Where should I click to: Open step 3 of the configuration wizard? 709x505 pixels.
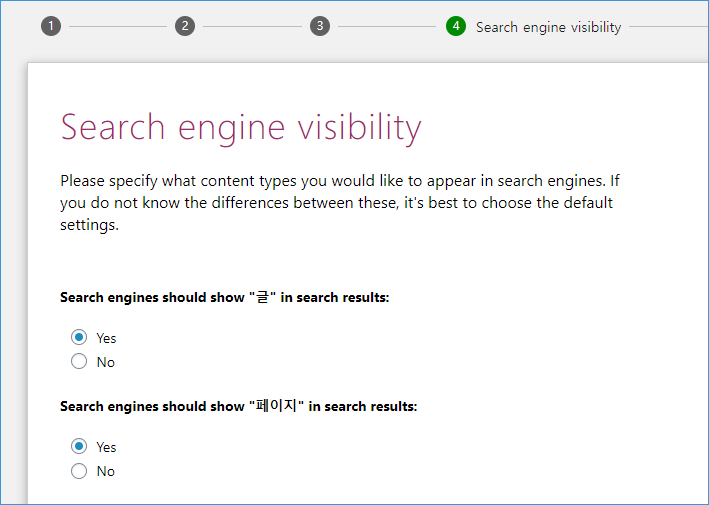point(320,26)
